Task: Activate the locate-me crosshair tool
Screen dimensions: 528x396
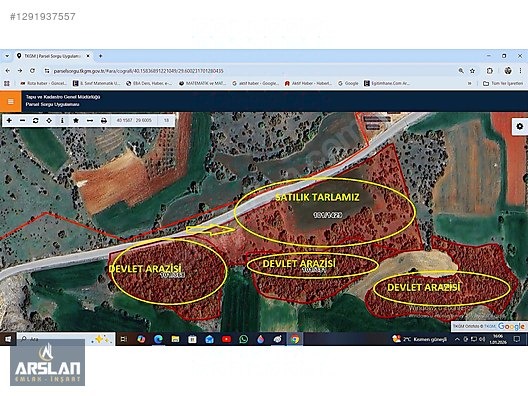Action: coord(49,121)
